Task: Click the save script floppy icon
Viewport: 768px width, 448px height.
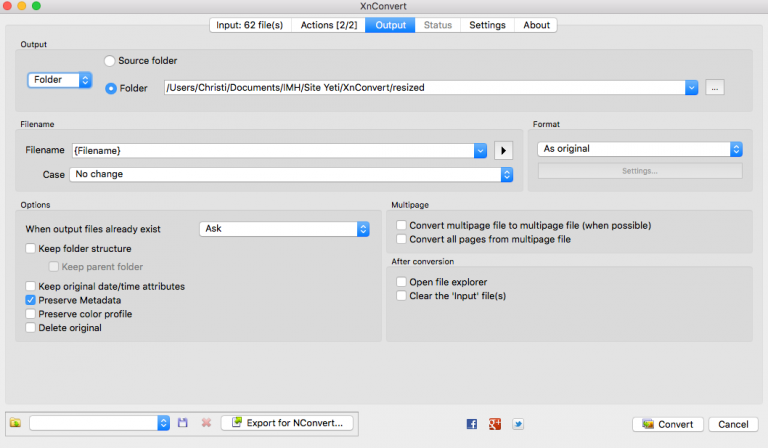Action: point(183,423)
